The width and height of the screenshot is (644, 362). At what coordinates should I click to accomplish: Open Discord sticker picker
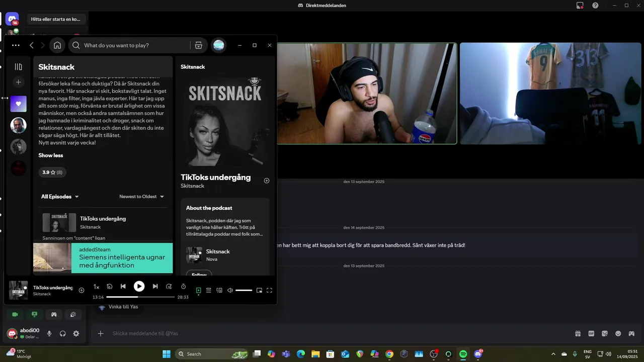(605, 333)
